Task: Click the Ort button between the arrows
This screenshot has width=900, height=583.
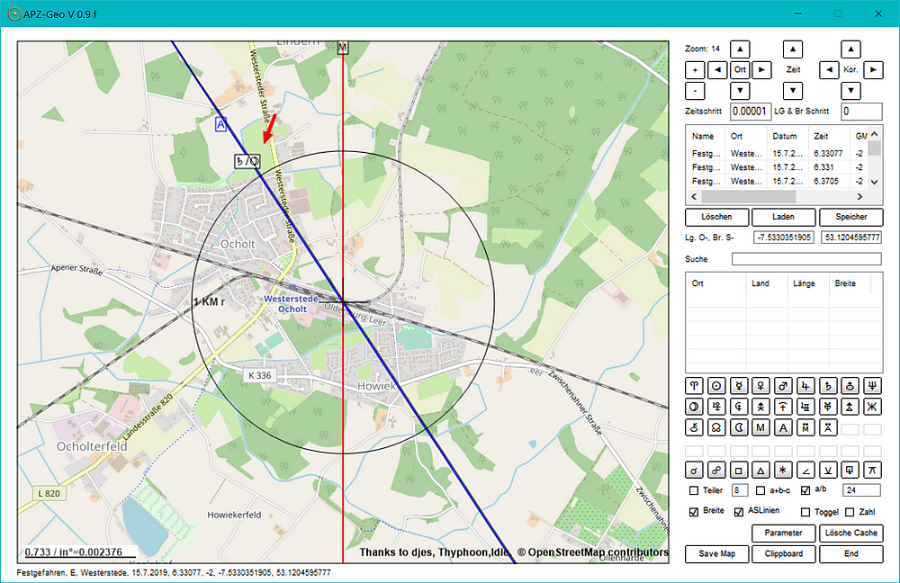Action: coord(740,70)
